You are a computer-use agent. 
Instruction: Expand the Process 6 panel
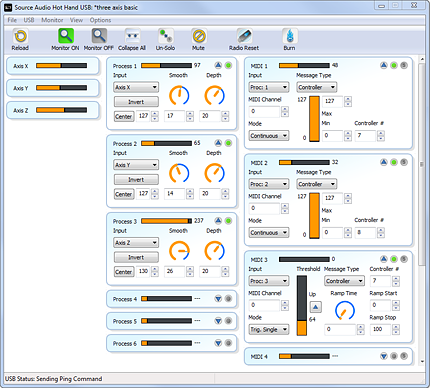pyautogui.click(x=218, y=343)
